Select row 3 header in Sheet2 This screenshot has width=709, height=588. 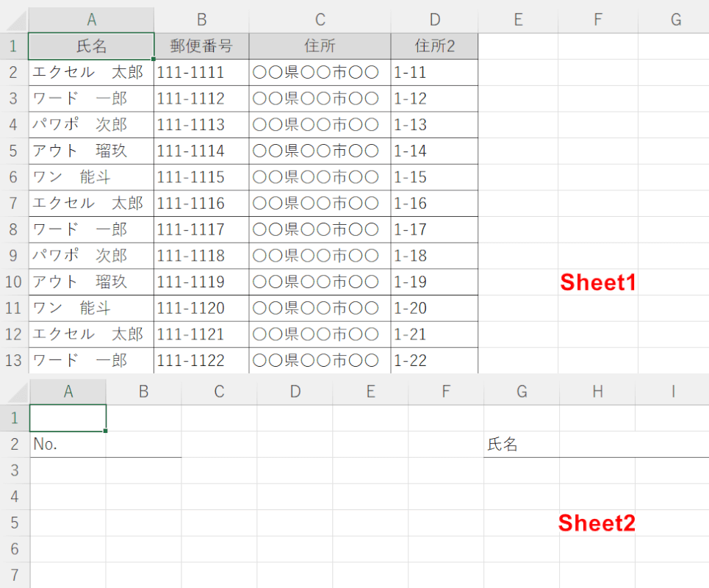tap(15, 470)
